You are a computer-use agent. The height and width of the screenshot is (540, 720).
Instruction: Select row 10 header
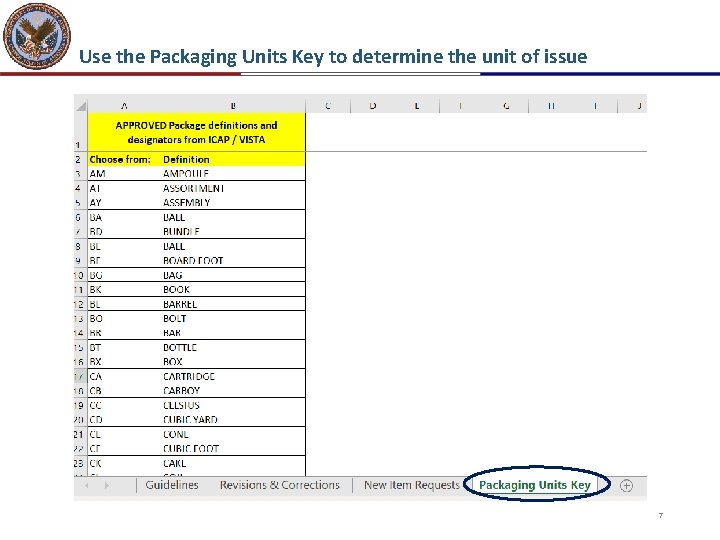tap(80, 275)
